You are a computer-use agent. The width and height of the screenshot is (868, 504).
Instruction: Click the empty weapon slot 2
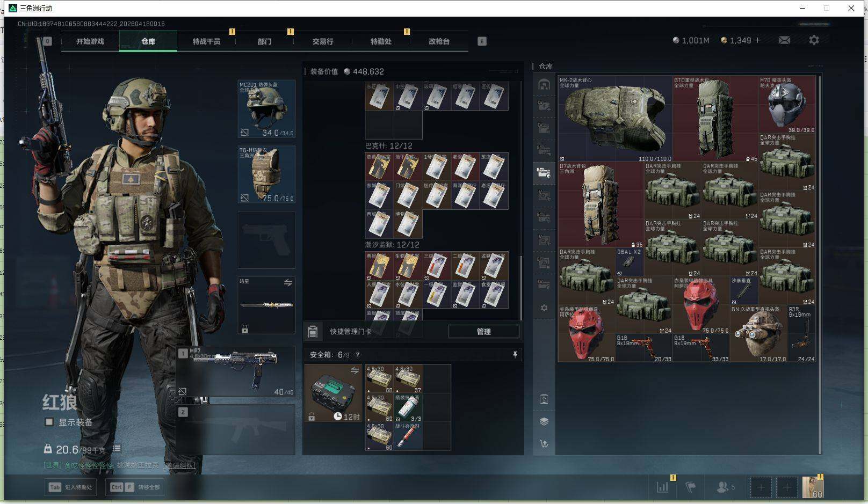coord(236,430)
